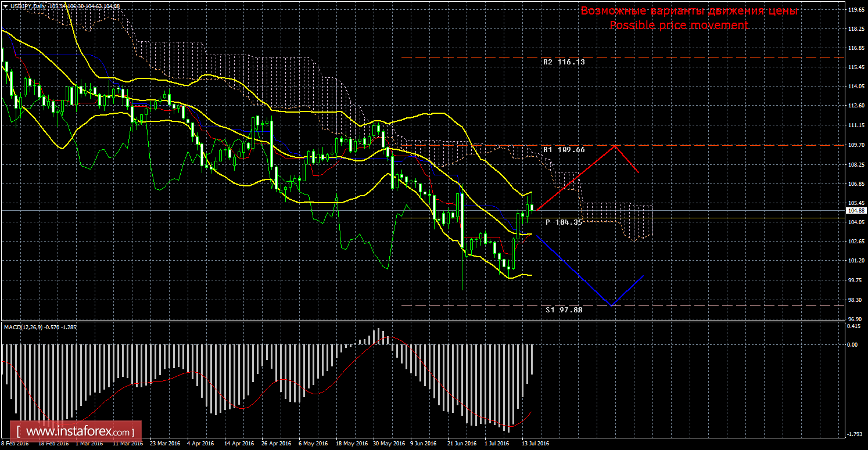Click the 8 Feb 2016 date label
This screenshot has width=868, height=450.
[15, 444]
